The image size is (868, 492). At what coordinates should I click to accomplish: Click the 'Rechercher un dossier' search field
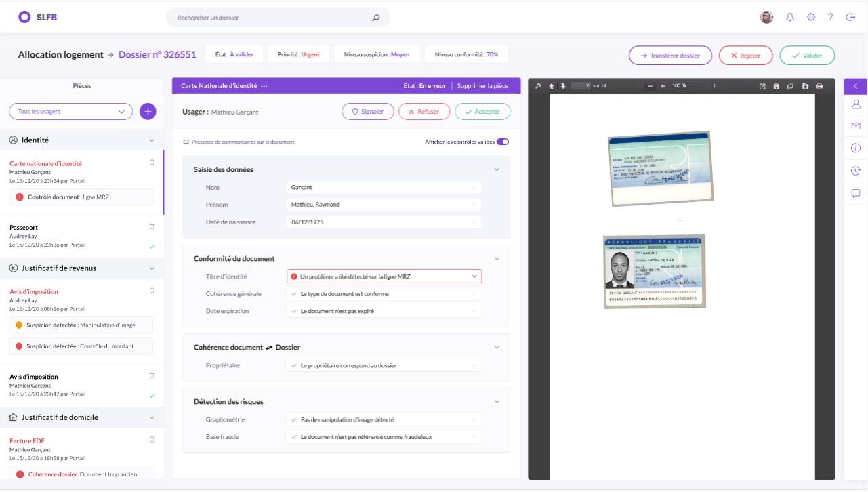pos(271,18)
